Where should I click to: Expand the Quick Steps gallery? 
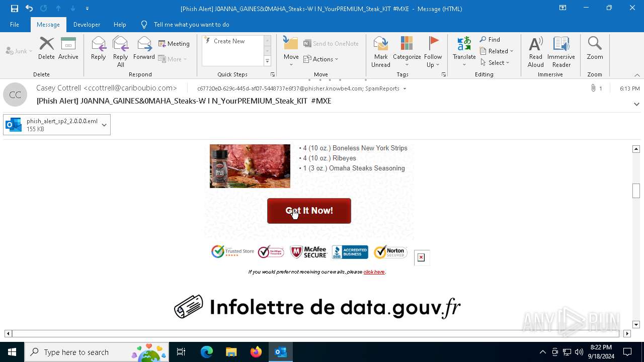[x=267, y=61]
